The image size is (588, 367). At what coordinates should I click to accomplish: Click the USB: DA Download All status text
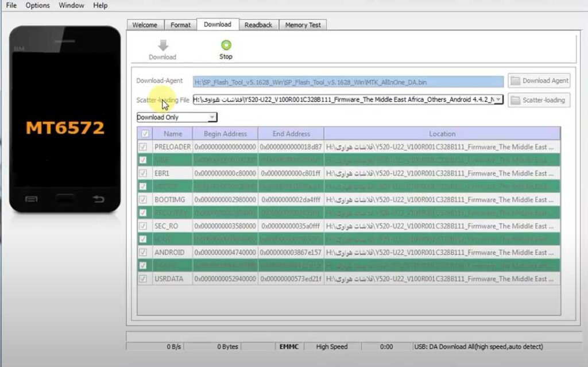point(478,346)
